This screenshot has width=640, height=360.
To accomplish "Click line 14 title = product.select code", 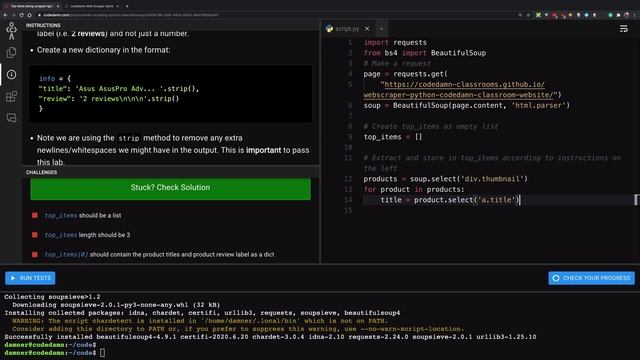I will [x=450, y=200].
